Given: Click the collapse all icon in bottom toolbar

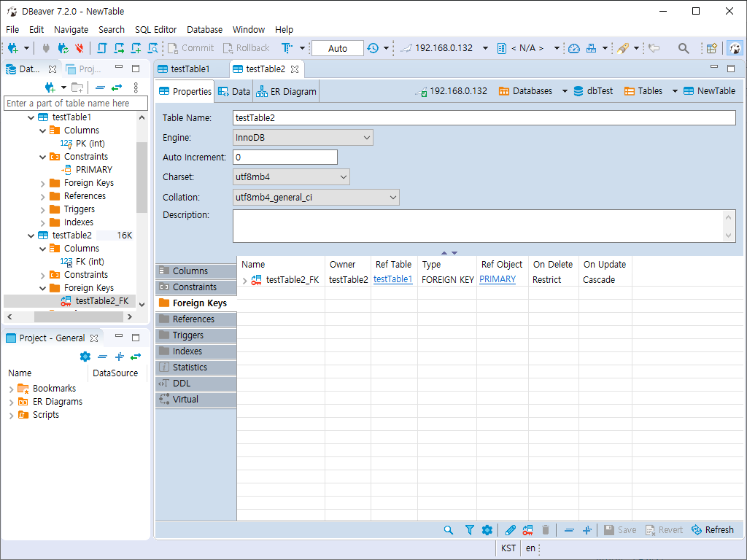Looking at the screenshot, I should tap(569, 530).
